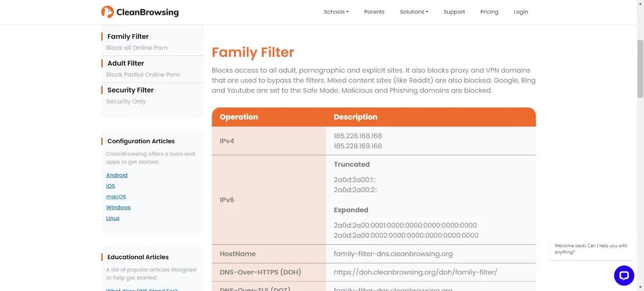Viewport: 644px width, 291px height.
Task: Click the Welcome back chat message popup
Action: coord(591,249)
